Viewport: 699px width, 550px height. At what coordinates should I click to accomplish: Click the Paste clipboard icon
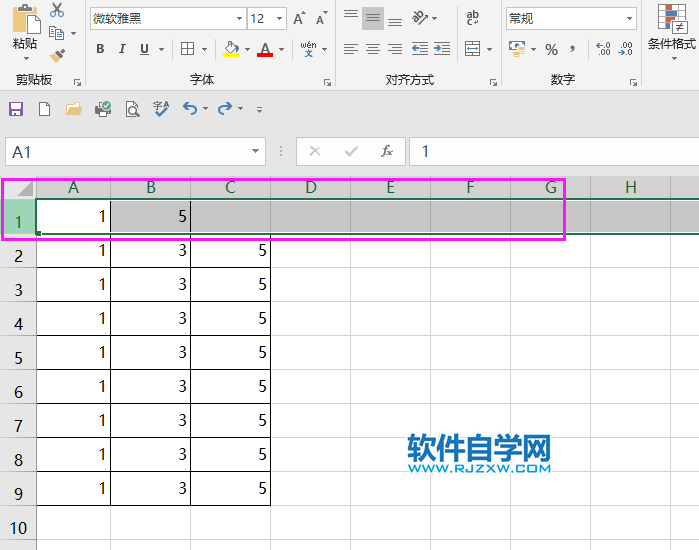26,19
